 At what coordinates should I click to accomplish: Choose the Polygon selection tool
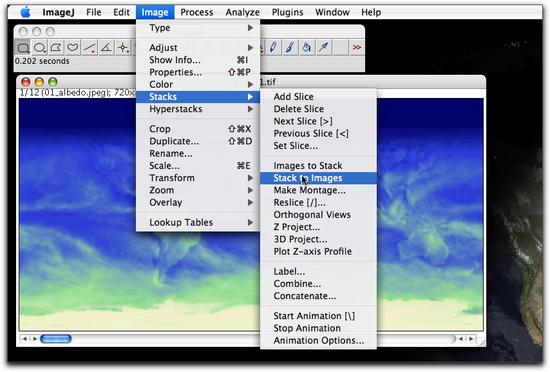(56, 47)
